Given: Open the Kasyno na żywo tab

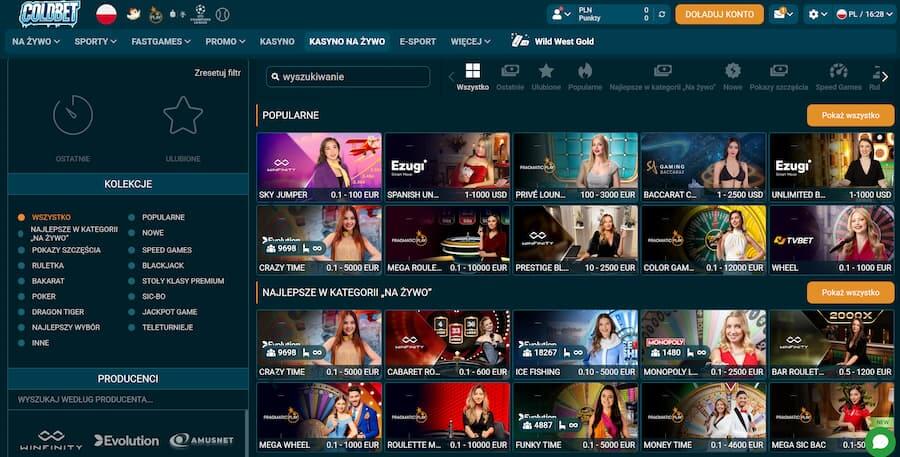Looking at the screenshot, I should click(347, 41).
